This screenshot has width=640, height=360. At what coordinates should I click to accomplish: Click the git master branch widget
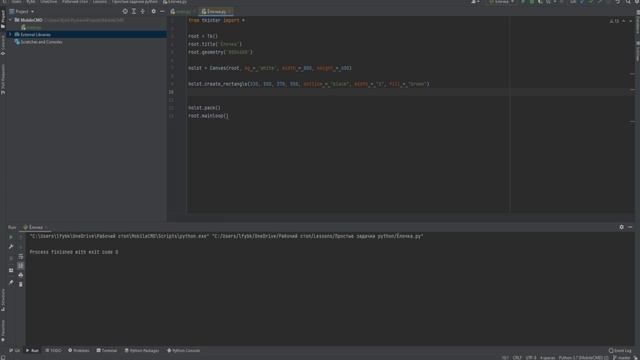[622, 358]
